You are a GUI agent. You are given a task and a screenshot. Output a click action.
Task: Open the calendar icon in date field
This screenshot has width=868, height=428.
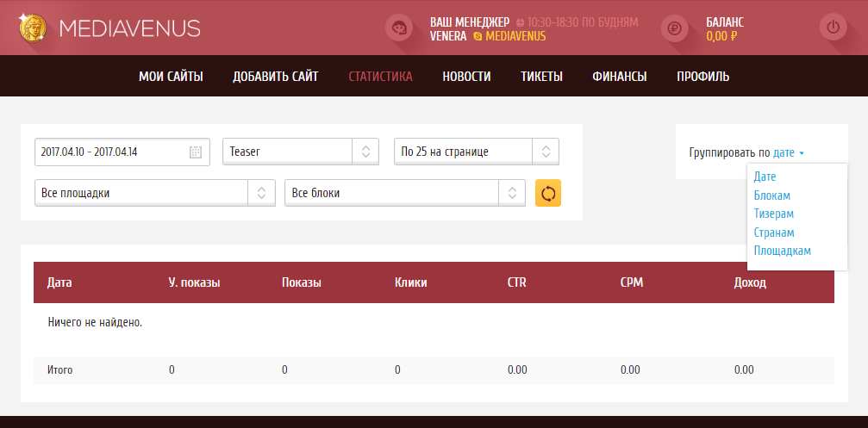(196, 152)
